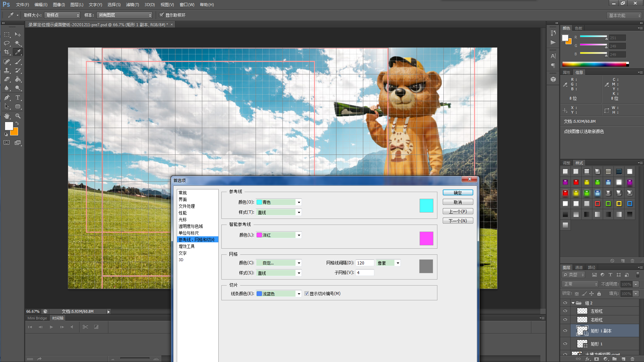Select the Magic Wand tool
This screenshot has width=644, height=362.
click(x=18, y=43)
